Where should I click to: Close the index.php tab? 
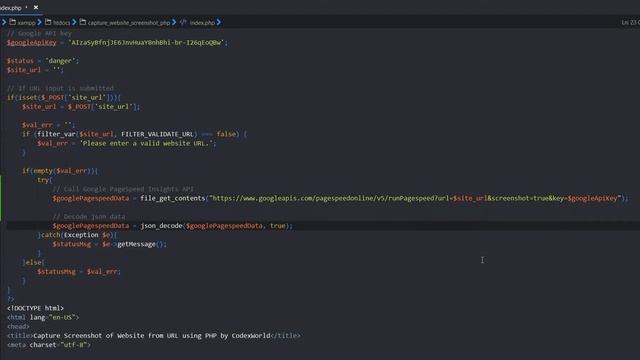36,7
